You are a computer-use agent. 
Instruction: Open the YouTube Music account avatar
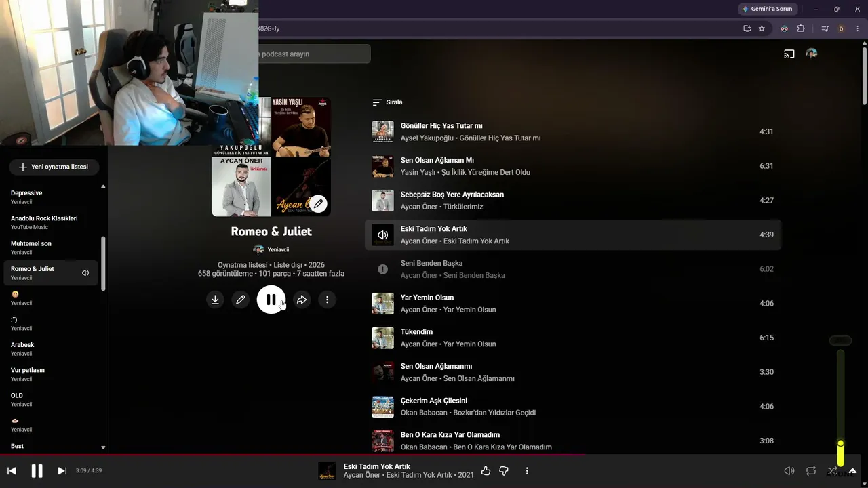point(811,54)
